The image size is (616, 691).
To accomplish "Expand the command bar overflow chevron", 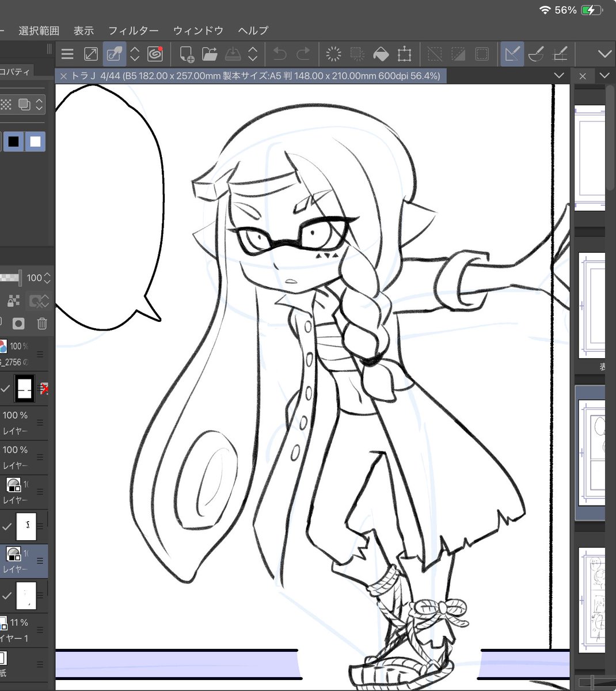I will (604, 54).
